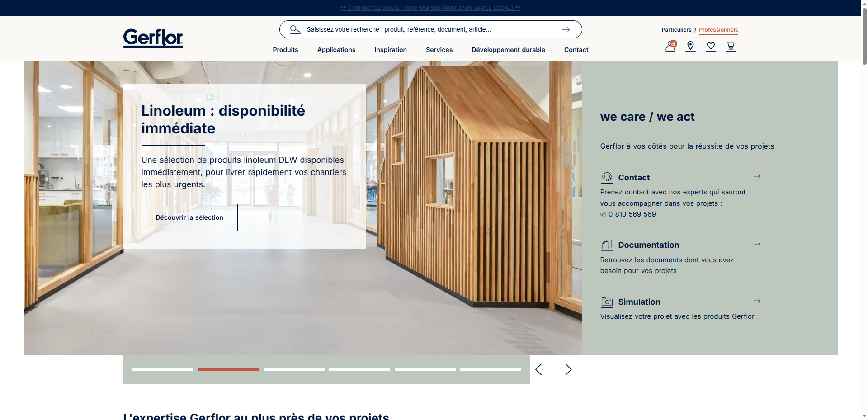Submit search with the arrow icon
This screenshot has height=420, width=868.
[x=566, y=29]
